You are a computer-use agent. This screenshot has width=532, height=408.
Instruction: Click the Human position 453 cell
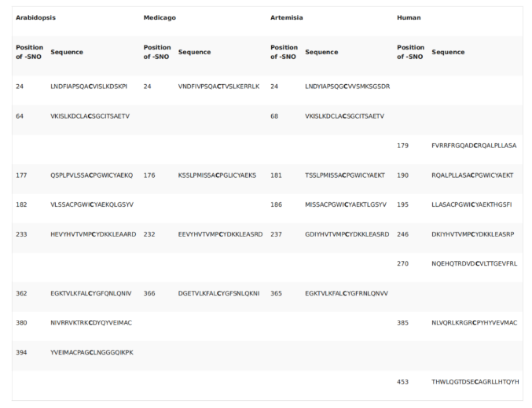[405, 381]
